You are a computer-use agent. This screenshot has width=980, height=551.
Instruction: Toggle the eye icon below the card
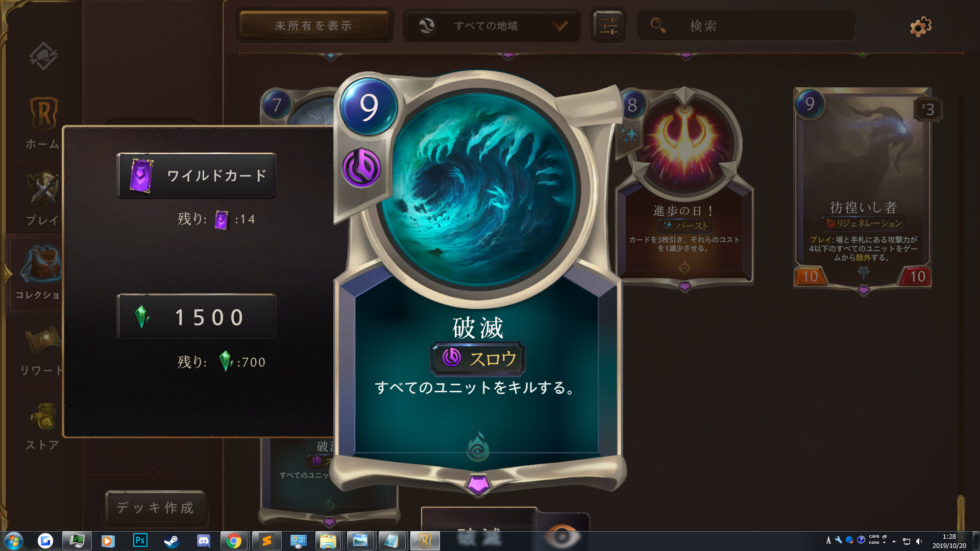(x=561, y=536)
